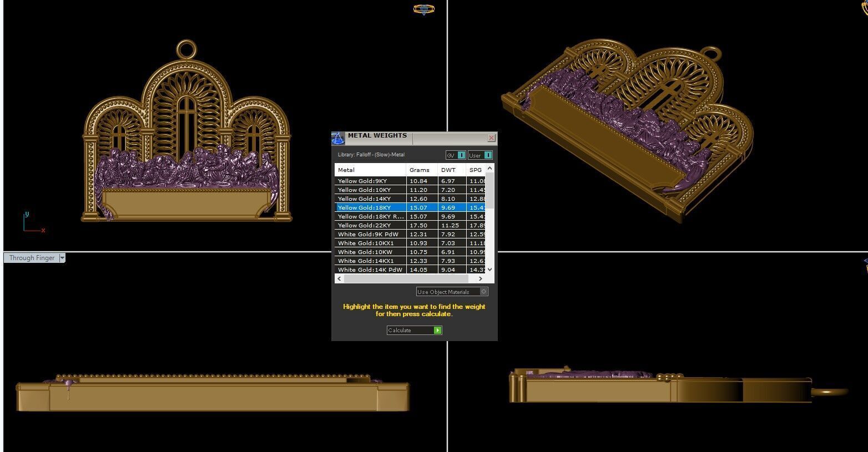Sort by the SPG column header

click(476, 170)
